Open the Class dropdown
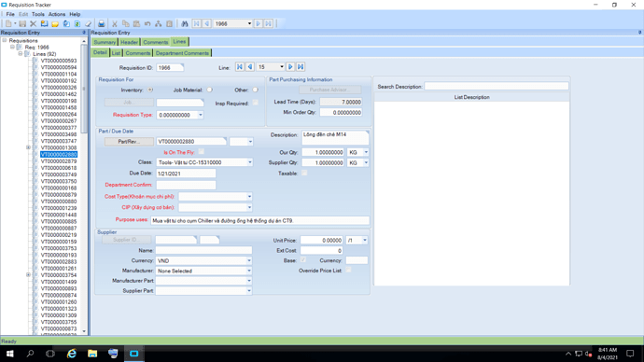 pyautogui.click(x=250, y=162)
